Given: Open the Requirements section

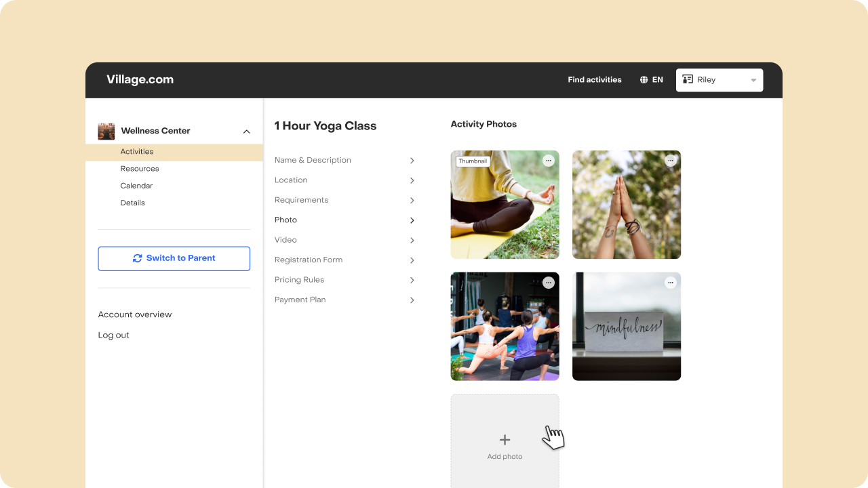Looking at the screenshot, I should [x=345, y=200].
